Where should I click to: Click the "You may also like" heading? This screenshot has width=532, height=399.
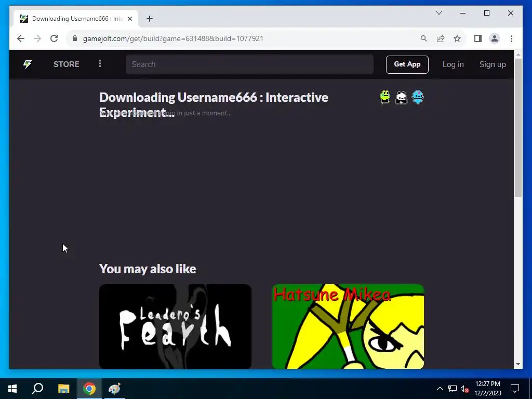pos(148,269)
